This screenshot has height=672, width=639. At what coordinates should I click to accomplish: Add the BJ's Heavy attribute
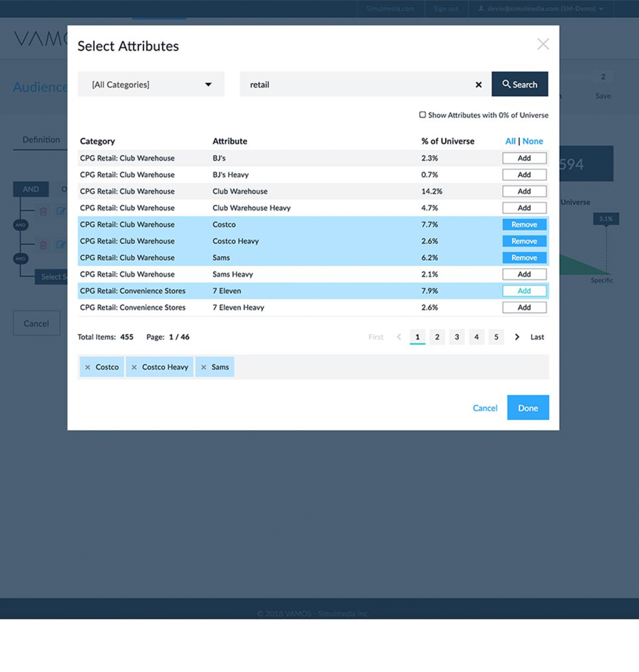click(x=524, y=175)
